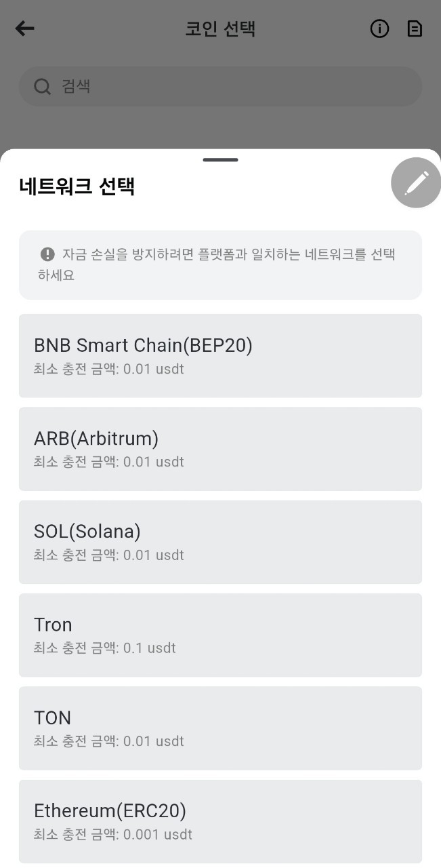Choose the TON network option

tap(220, 728)
